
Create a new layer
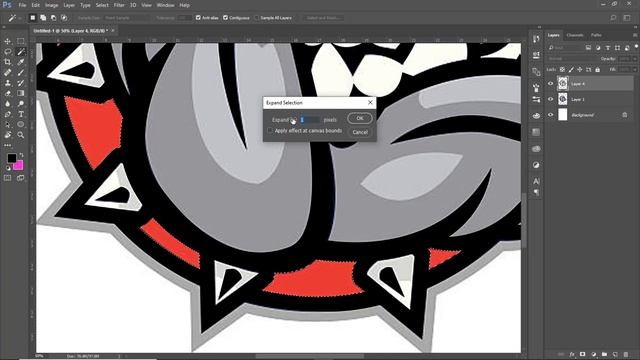tap(615, 354)
